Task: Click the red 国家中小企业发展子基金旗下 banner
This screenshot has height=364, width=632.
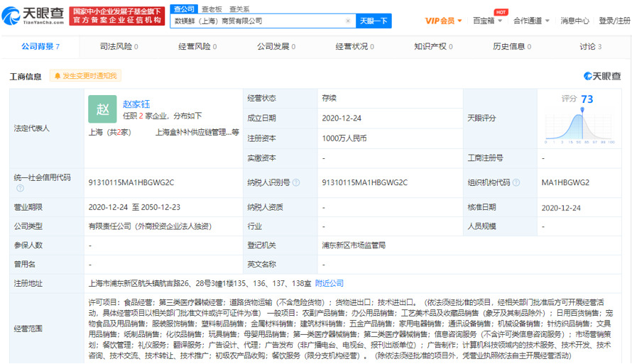Action: (117, 16)
